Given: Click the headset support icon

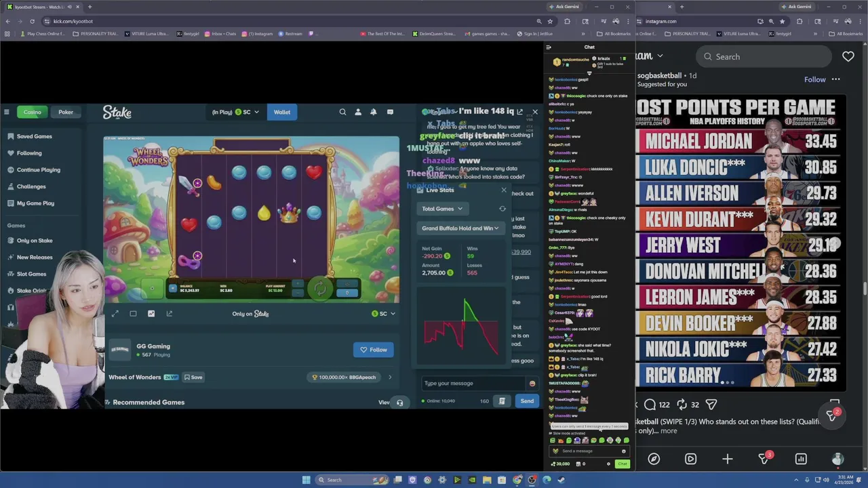Looking at the screenshot, I should tap(399, 403).
